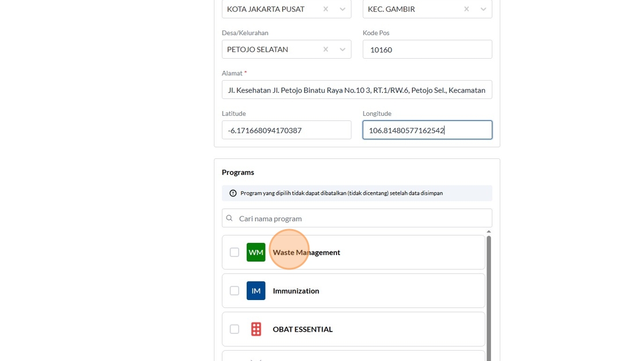
Task: Clear the KOTA JAKARTA PUSAT selection
Action: (x=325, y=9)
